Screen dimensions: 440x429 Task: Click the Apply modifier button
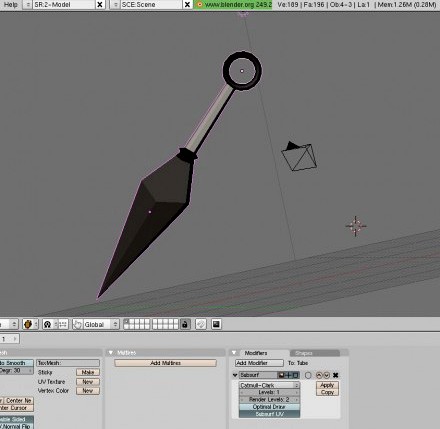click(x=327, y=385)
